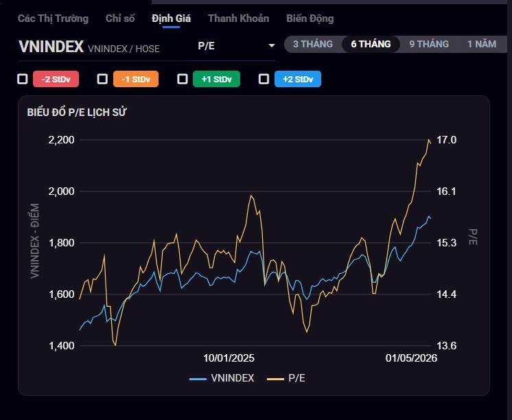Expand the P/E metric dropdown arrow
Viewport: 512px width, 420px height.
coord(271,45)
